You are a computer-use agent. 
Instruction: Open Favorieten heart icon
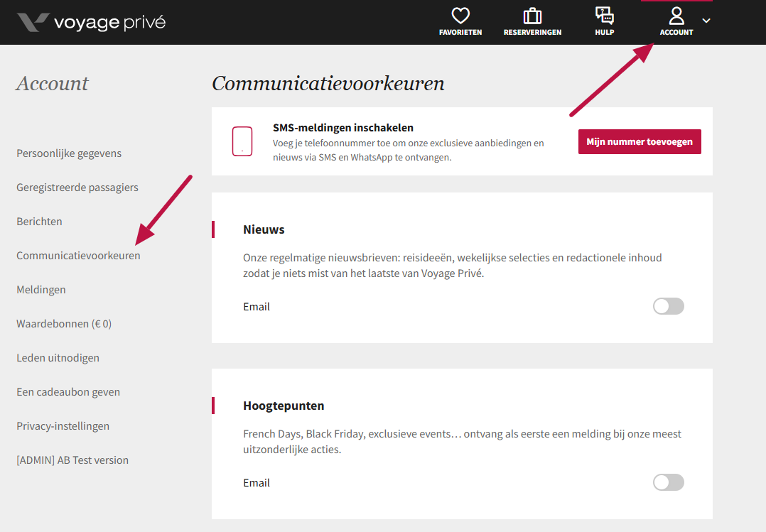[460, 16]
